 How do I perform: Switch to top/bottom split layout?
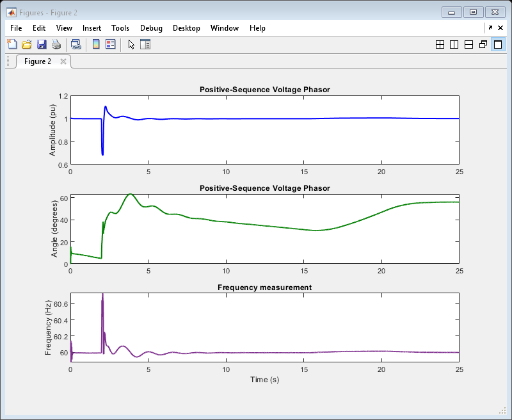pos(468,44)
